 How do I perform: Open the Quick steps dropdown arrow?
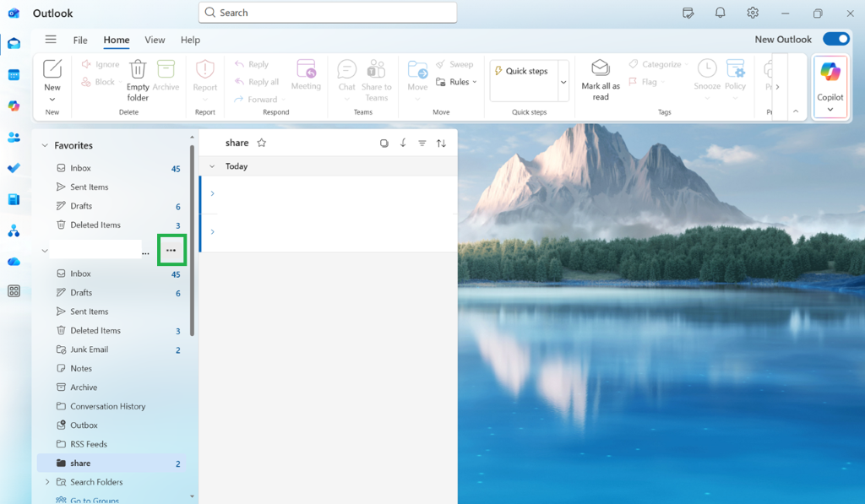pos(563,82)
